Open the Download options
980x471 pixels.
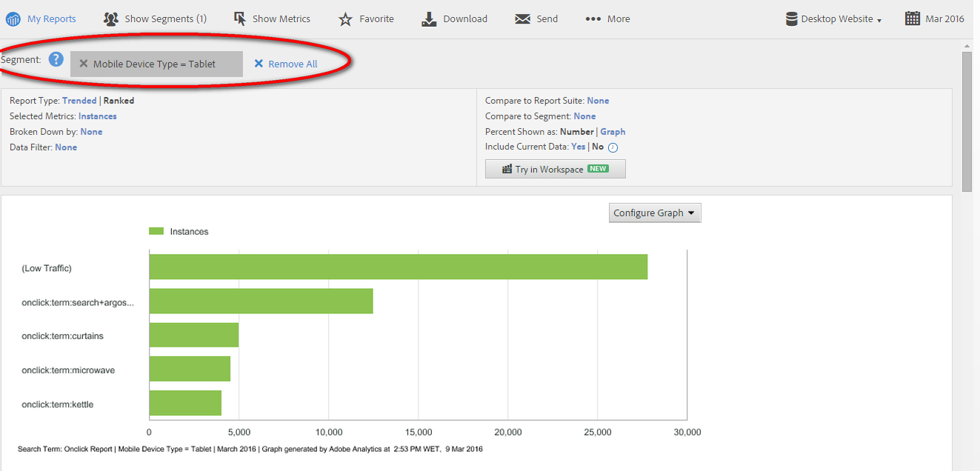click(454, 19)
